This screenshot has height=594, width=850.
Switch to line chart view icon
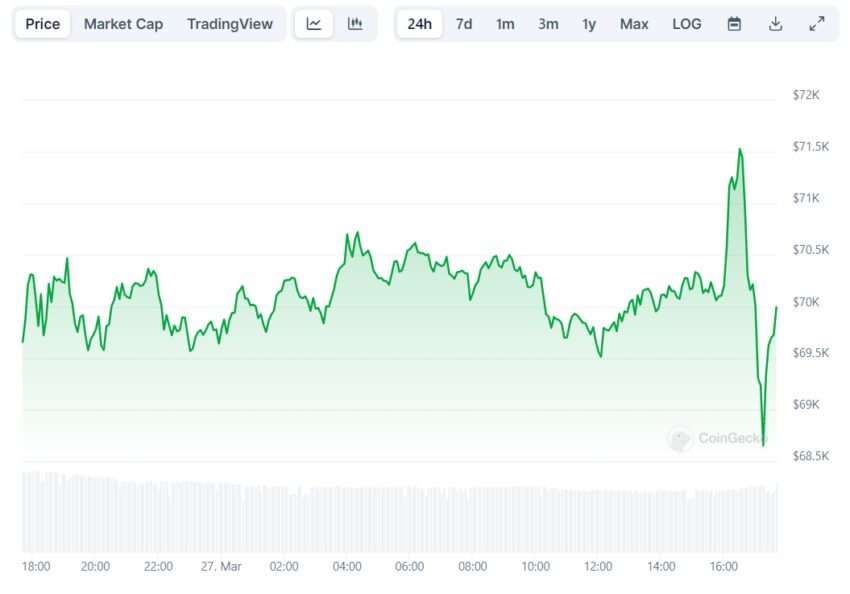pos(314,24)
